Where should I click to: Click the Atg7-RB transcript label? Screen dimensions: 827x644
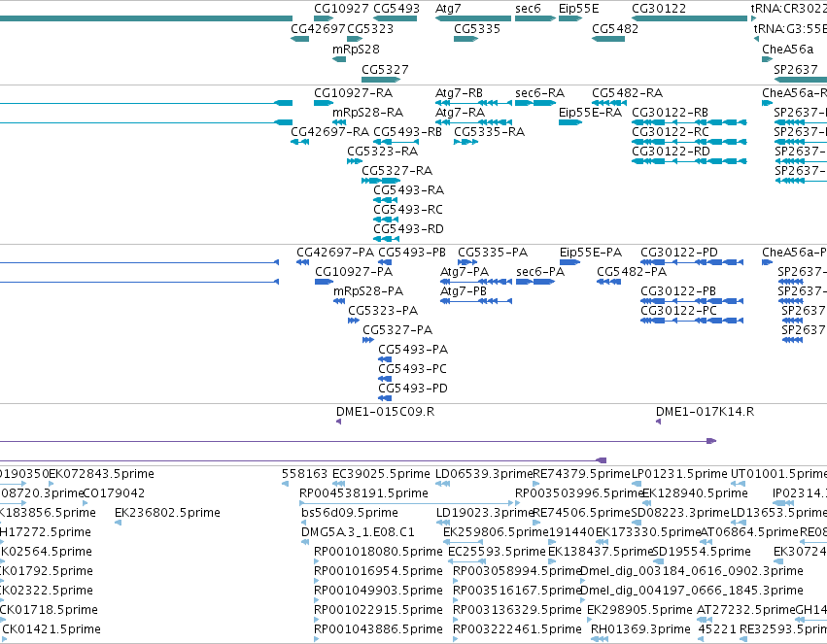click(459, 92)
